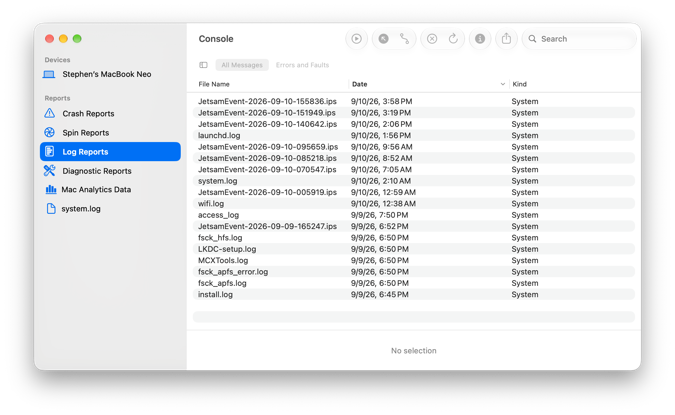675x415 pixels.
Task: Select JetsamEvent-2026-09-10-005919.ips row
Action: click(414, 192)
